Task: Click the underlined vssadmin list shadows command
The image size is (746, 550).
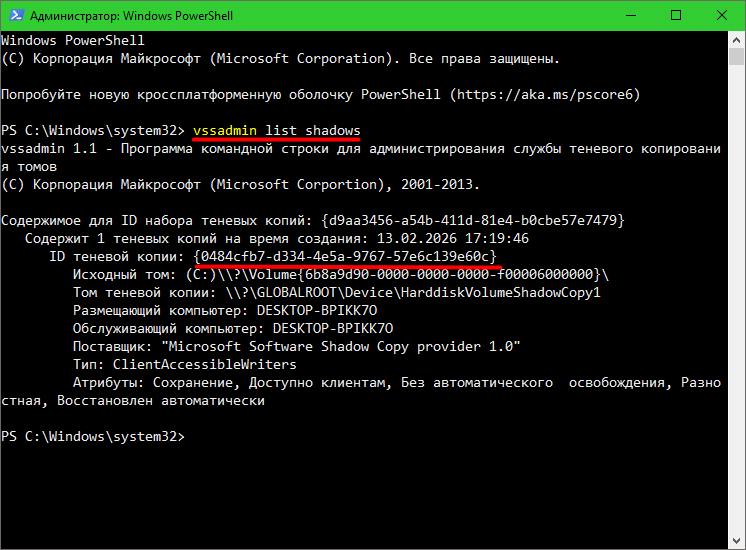Action: tap(276, 131)
